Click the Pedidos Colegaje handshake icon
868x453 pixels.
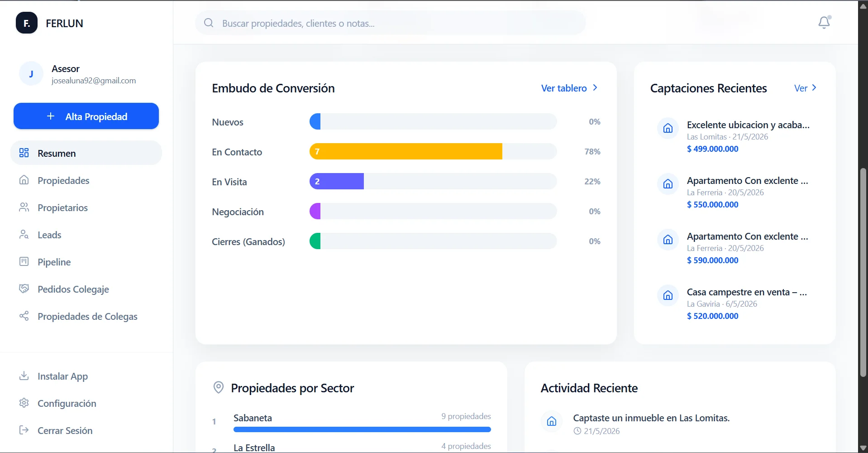[x=24, y=289]
